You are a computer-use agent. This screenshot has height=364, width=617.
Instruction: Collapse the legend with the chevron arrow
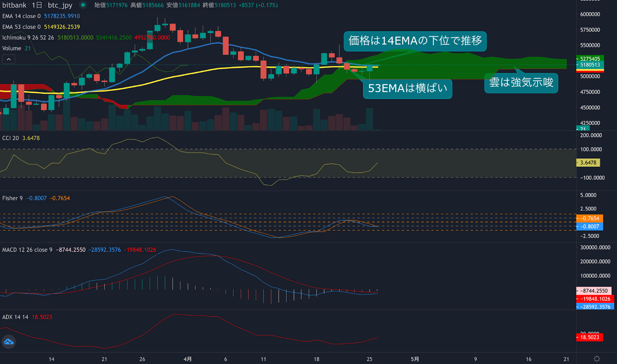8,59
